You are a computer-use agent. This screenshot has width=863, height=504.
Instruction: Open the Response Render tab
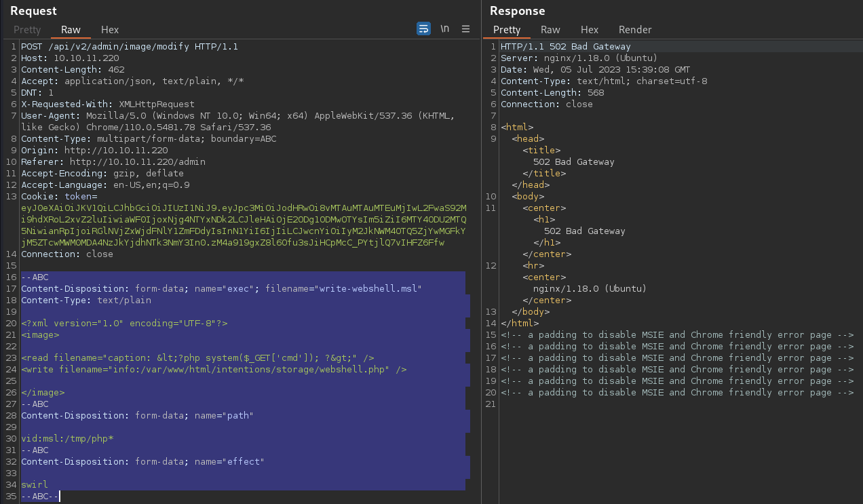(635, 30)
